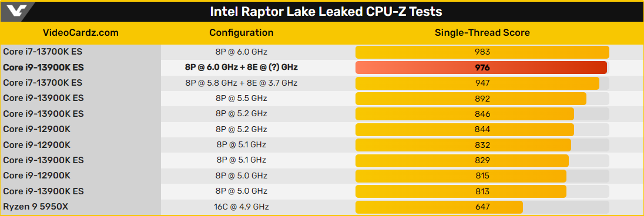Click the 947 score bar
The height and width of the screenshot is (216, 644).
[x=477, y=83]
